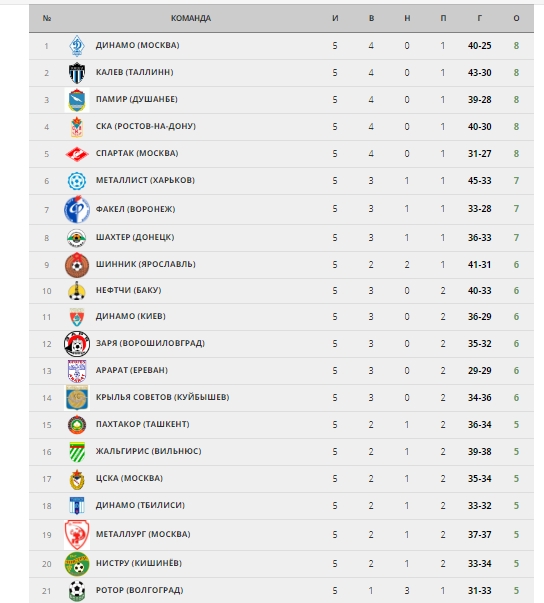Screen dimensions: 544x603
Task: Click the КОМАНДА column header
Action: [x=191, y=18]
